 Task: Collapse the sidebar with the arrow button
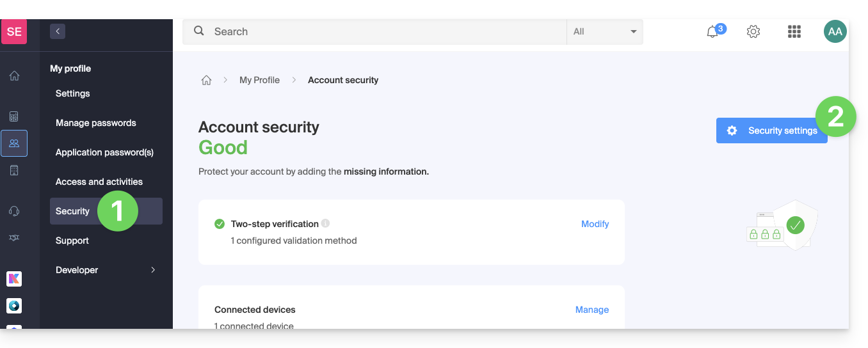click(58, 31)
